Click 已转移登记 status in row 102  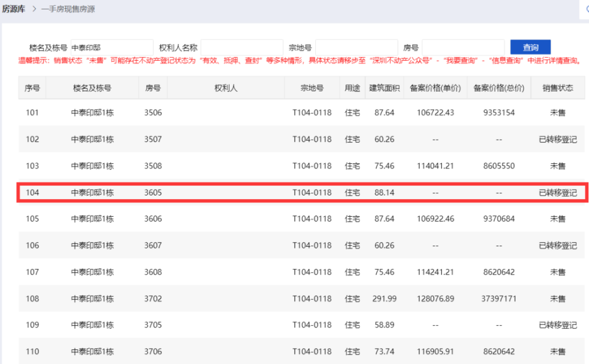pos(558,140)
